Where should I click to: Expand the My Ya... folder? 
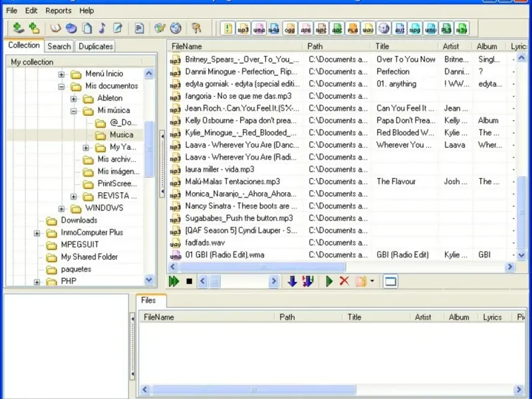(x=86, y=148)
